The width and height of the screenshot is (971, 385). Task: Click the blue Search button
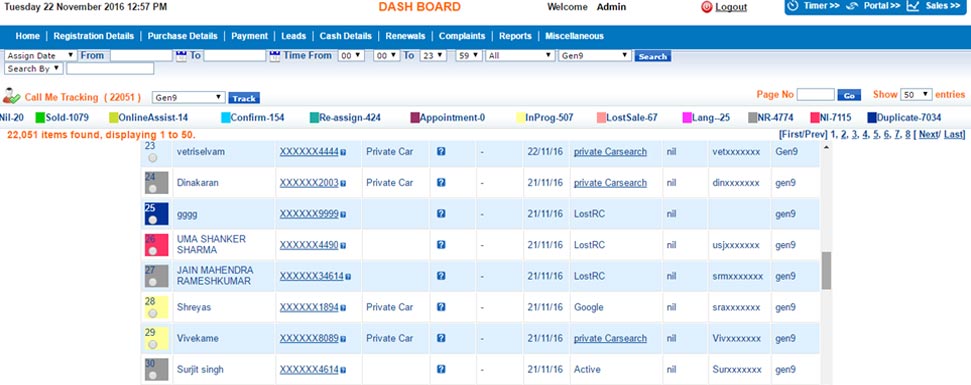coord(653,56)
